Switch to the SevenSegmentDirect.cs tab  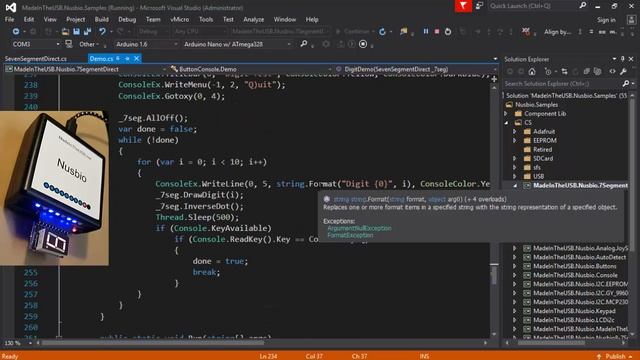tap(36, 59)
